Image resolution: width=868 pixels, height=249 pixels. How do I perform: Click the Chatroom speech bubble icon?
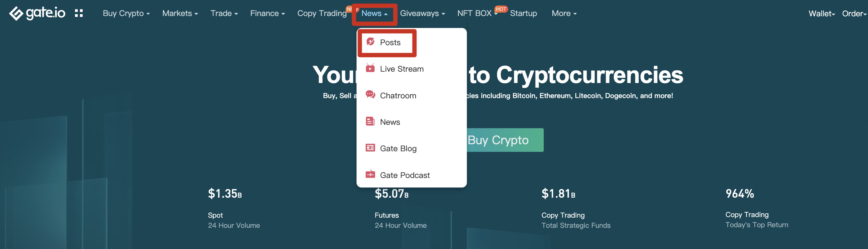(x=370, y=95)
